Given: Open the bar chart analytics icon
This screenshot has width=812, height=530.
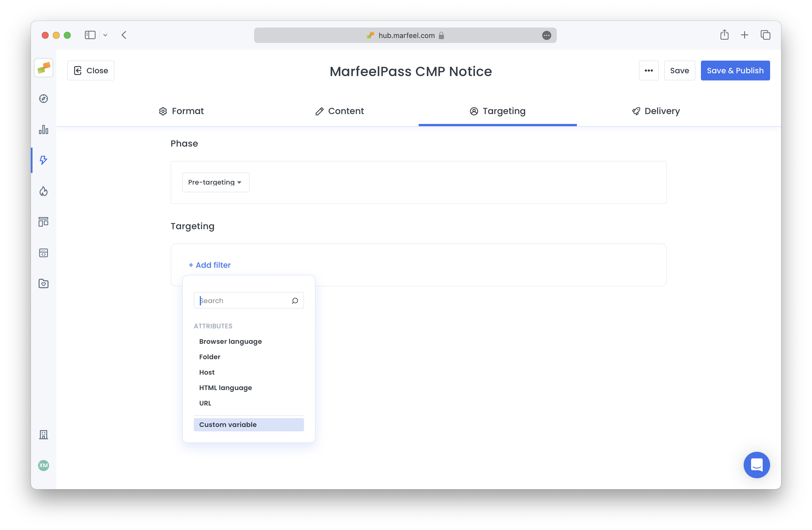Looking at the screenshot, I should (43, 130).
